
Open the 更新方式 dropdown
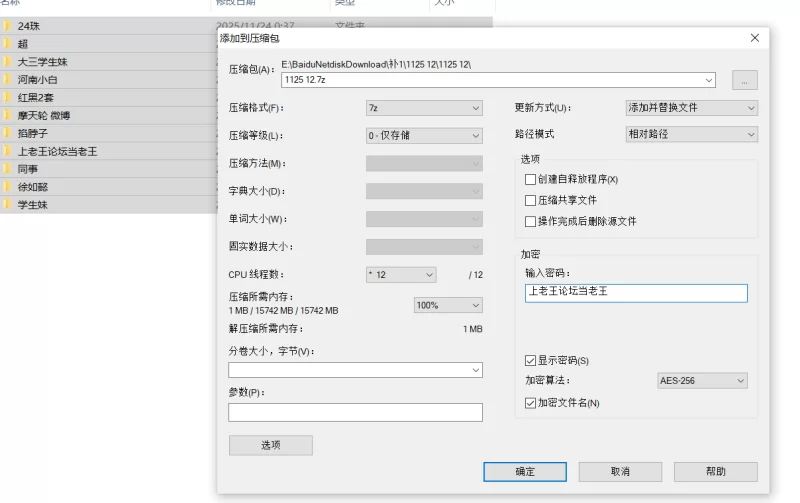pyautogui.click(x=690, y=108)
